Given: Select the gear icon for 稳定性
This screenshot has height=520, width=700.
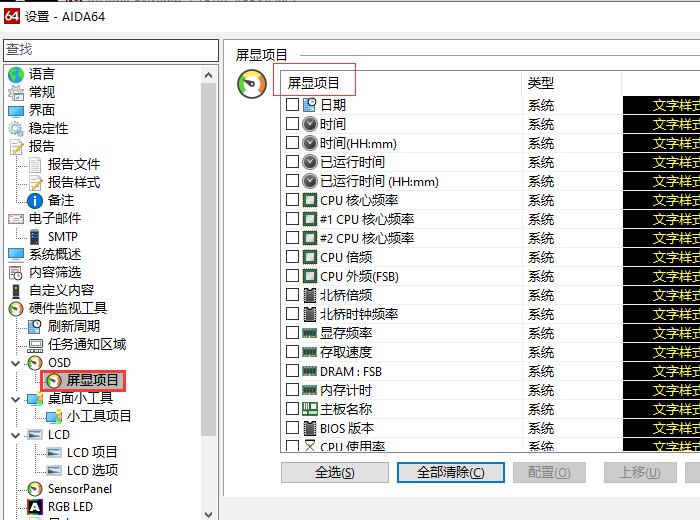Looking at the screenshot, I should (16, 128).
